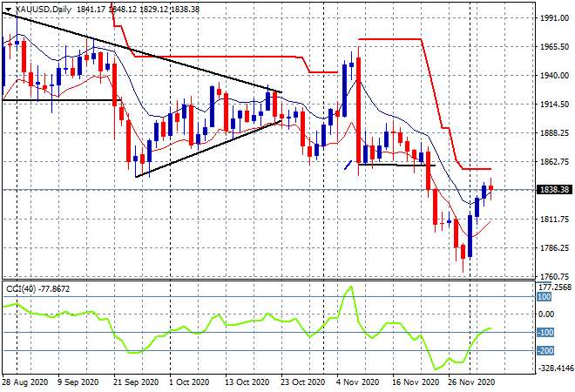The image size is (575, 392).
Task: Click the OHLC values 1841.17 1848.12 1829.12 1838.38
Action: [x=138, y=10]
